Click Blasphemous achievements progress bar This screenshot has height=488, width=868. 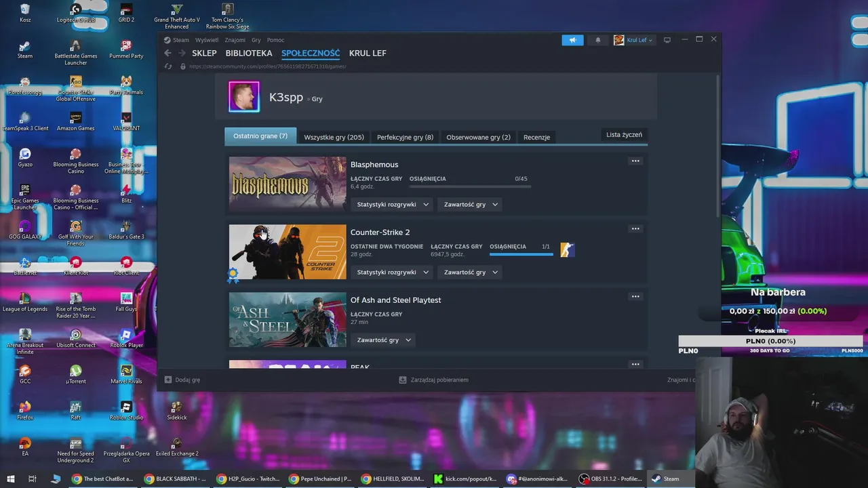tap(470, 186)
